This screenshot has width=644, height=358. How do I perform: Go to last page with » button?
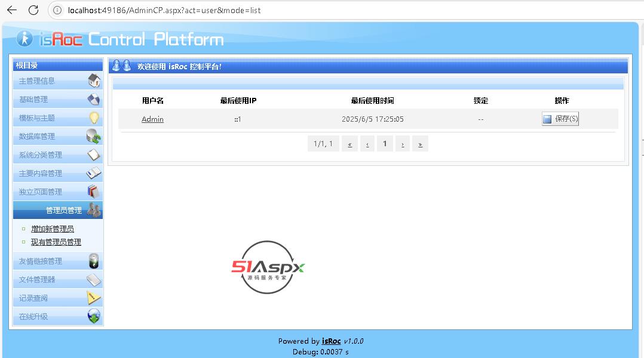click(420, 144)
